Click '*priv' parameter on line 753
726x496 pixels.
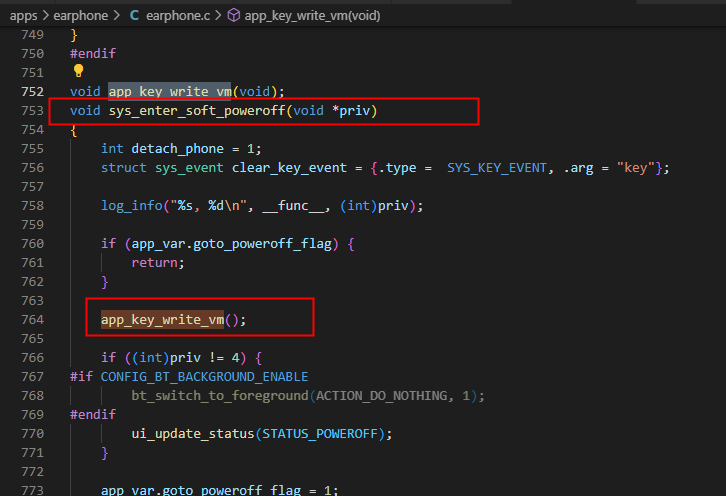click(x=351, y=111)
